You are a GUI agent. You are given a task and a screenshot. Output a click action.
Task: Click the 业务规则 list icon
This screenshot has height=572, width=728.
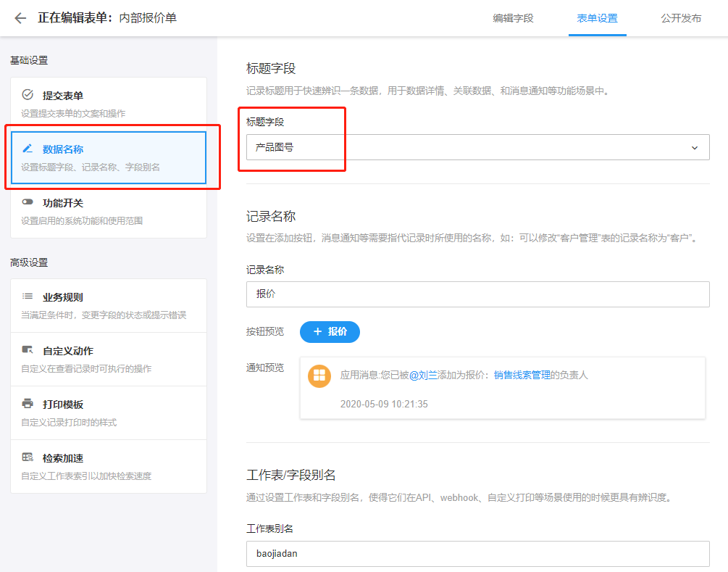point(28,297)
